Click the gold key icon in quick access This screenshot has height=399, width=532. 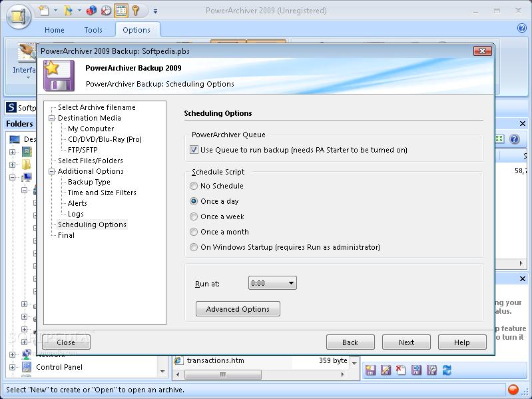[136, 11]
